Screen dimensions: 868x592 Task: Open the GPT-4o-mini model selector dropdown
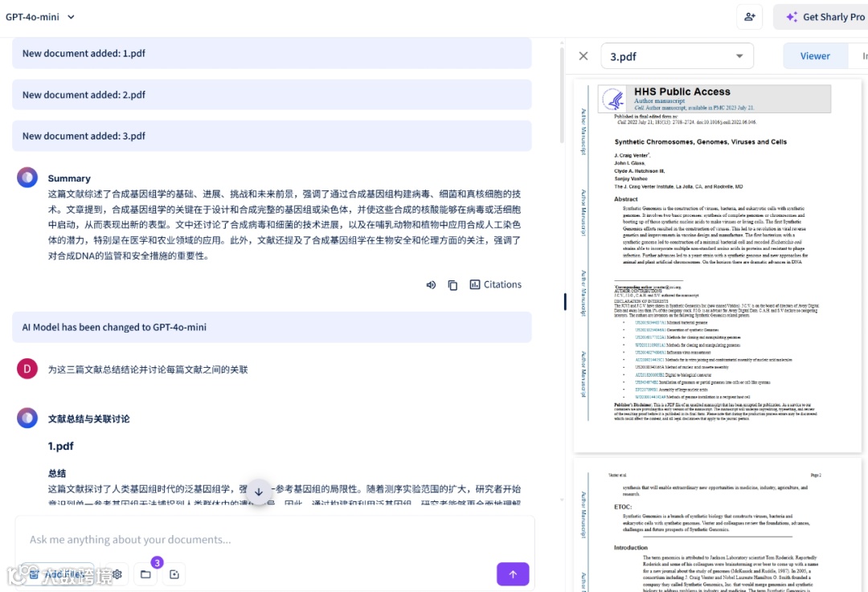point(40,17)
